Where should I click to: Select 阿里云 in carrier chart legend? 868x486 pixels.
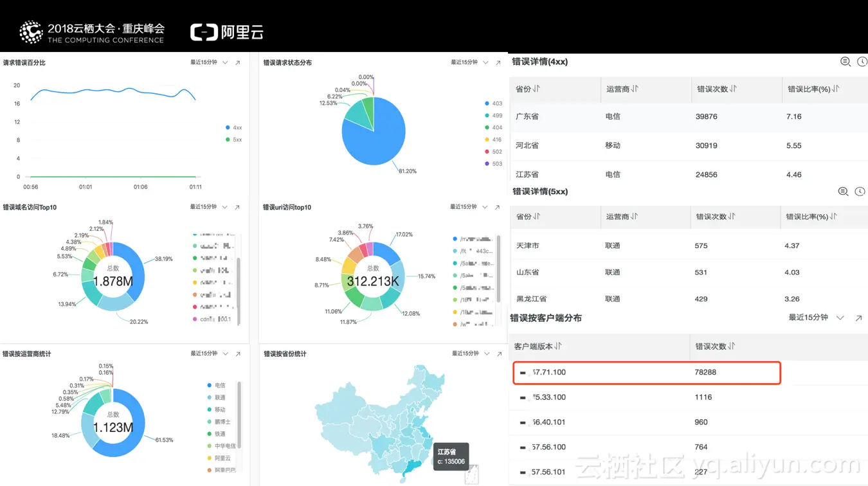(x=219, y=458)
